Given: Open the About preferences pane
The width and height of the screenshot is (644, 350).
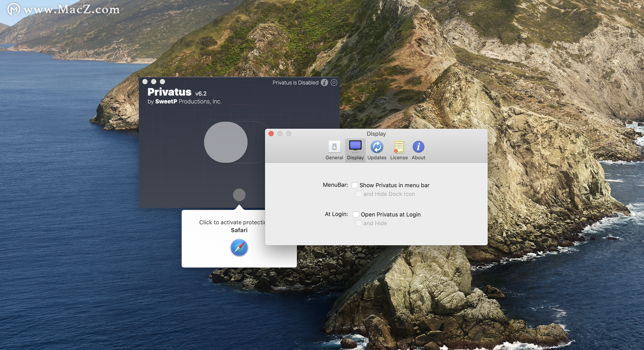Looking at the screenshot, I should 418,150.
